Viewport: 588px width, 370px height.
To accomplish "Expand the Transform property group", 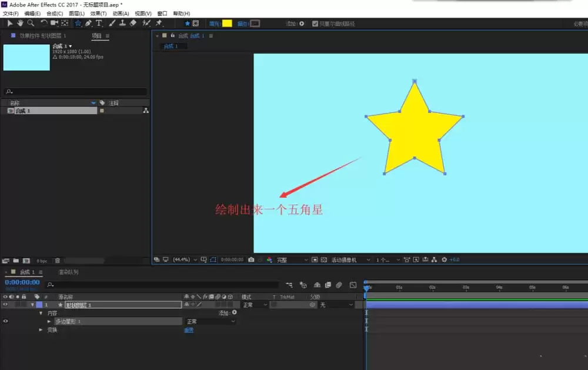I will pyautogui.click(x=41, y=330).
